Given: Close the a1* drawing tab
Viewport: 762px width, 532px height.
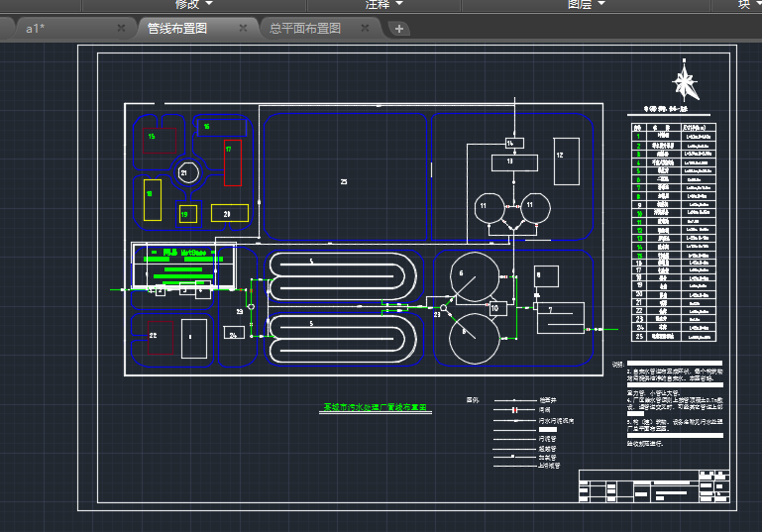Looking at the screenshot, I should pos(121,29).
